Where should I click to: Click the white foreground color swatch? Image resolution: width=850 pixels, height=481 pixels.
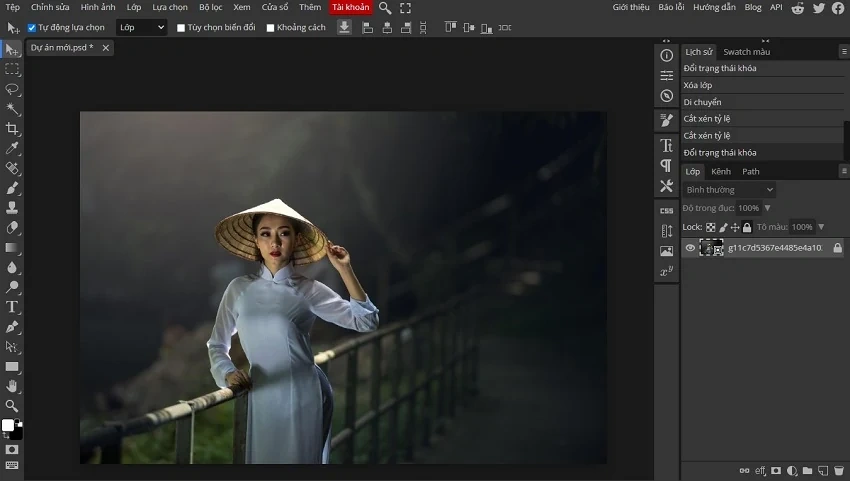8,425
